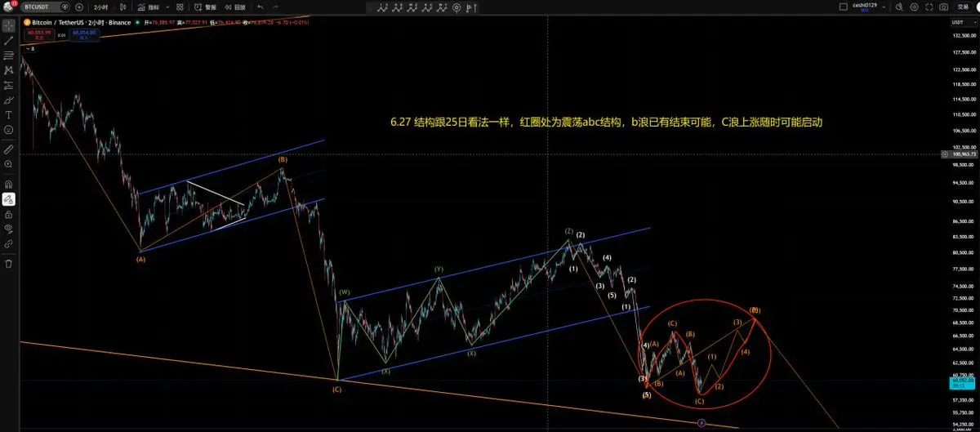This screenshot has height=432, width=980.
Task: Click the blue buy price button
Action: point(84,34)
